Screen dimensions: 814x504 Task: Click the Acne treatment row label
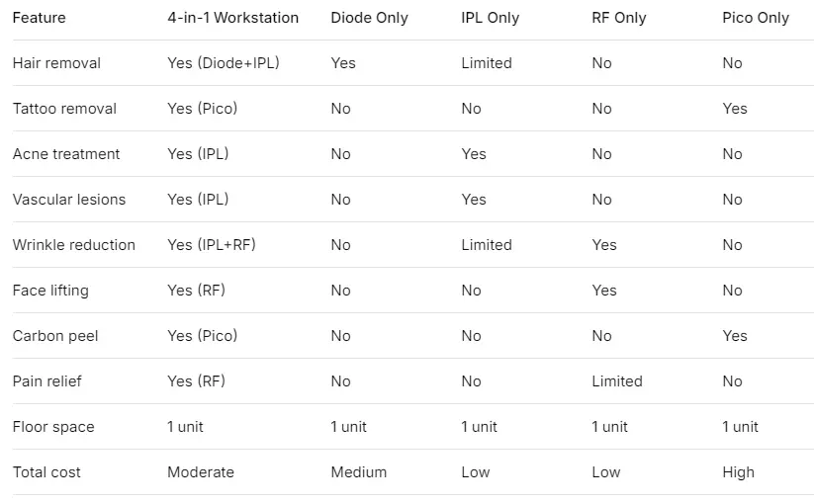(66, 154)
